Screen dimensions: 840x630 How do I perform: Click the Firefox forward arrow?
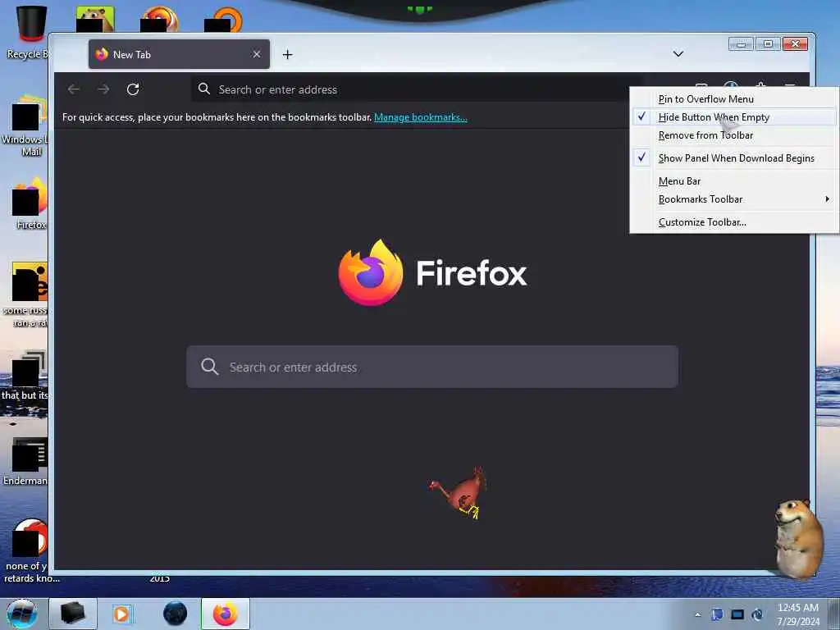coord(103,89)
